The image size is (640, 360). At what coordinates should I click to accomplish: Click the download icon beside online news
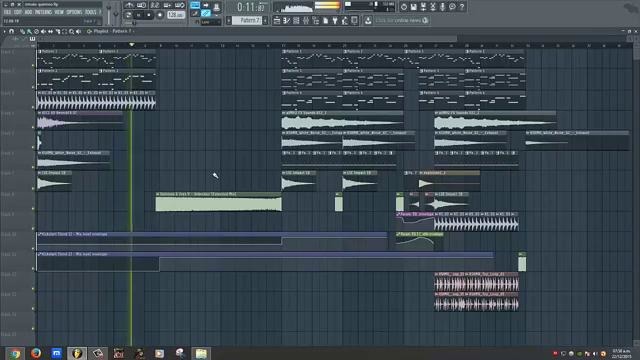pyautogui.click(x=368, y=20)
